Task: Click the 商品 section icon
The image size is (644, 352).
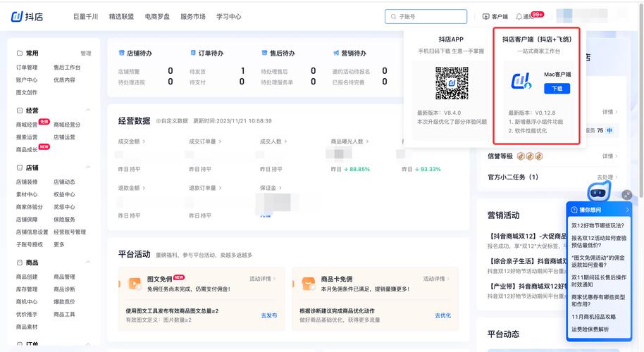Action: point(19,262)
